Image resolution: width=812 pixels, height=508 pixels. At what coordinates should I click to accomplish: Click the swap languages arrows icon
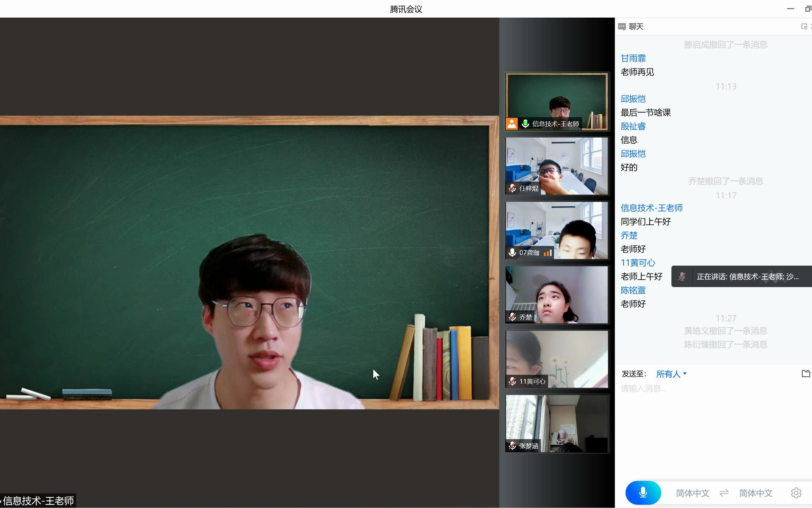(x=724, y=493)
